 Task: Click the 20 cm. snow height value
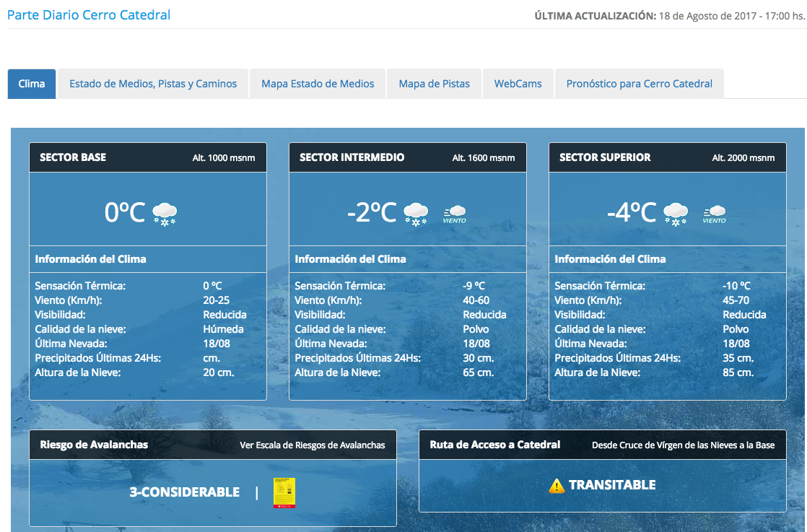(218, 372)
